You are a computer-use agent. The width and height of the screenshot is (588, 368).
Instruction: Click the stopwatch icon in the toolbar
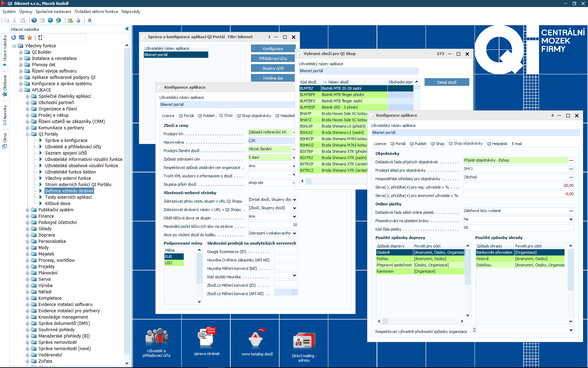pos(78,20)
